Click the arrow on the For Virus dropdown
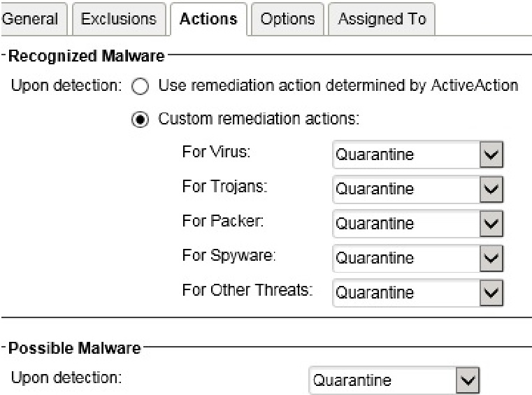 [491, 155]
